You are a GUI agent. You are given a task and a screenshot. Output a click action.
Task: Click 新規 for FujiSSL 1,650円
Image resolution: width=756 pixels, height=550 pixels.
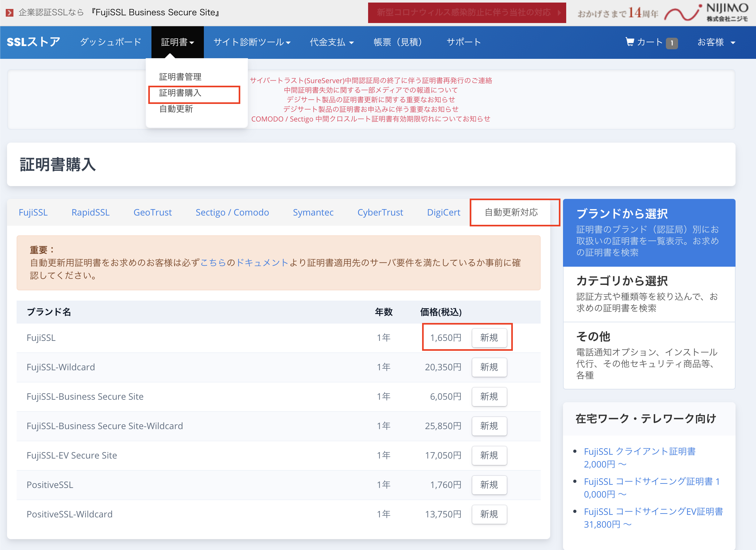pos(489,338)
